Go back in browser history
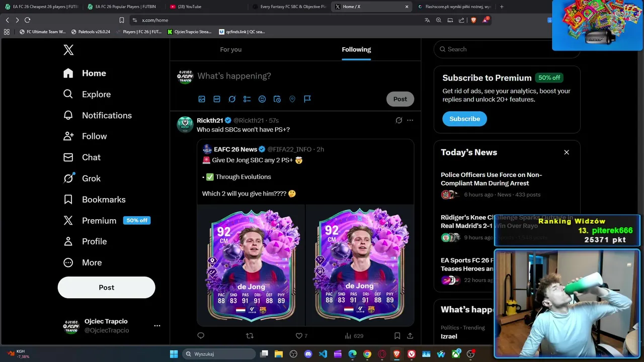This screenshot has width=644, height=362. 7,20
